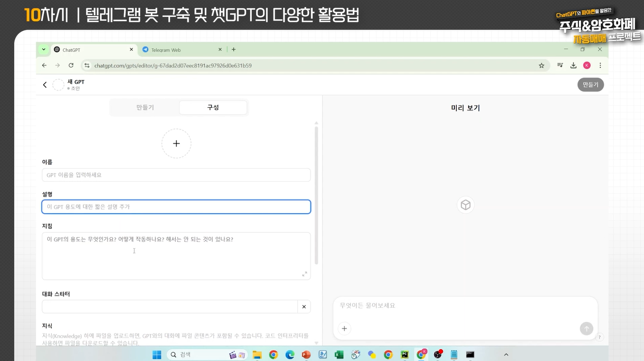Reload the ChatGPT editor page

coord(71,65)
